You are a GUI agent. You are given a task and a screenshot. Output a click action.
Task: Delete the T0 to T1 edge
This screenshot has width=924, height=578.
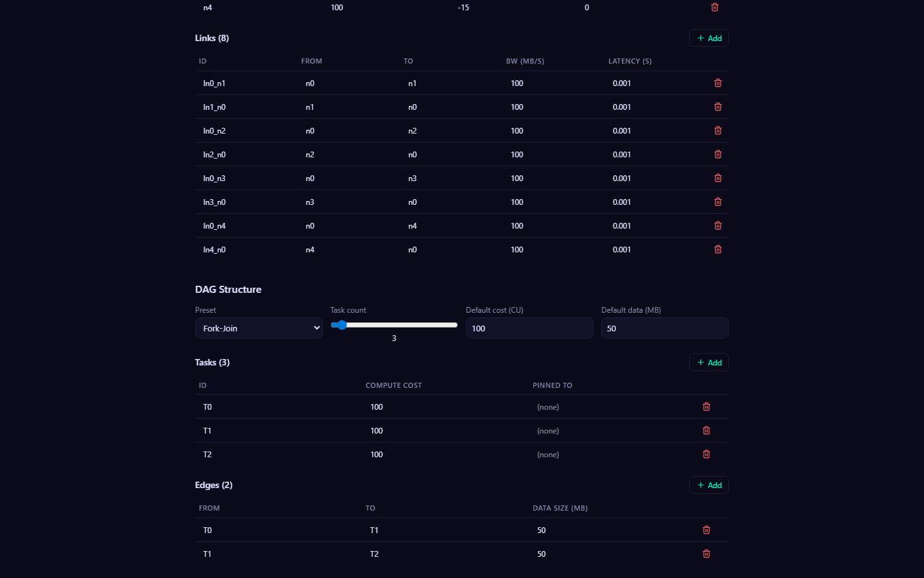pyautogui.click(x=706, y=530)
